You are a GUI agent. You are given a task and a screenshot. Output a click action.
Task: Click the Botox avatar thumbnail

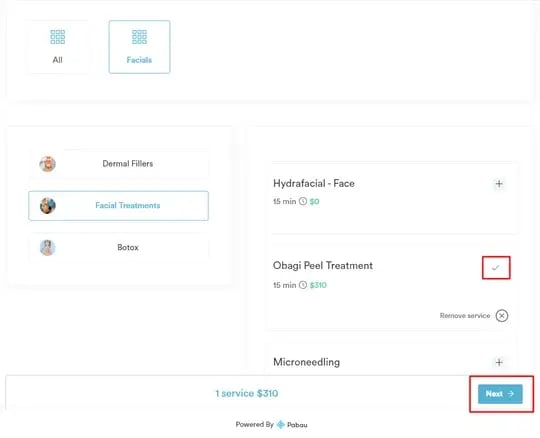(48, 248)
